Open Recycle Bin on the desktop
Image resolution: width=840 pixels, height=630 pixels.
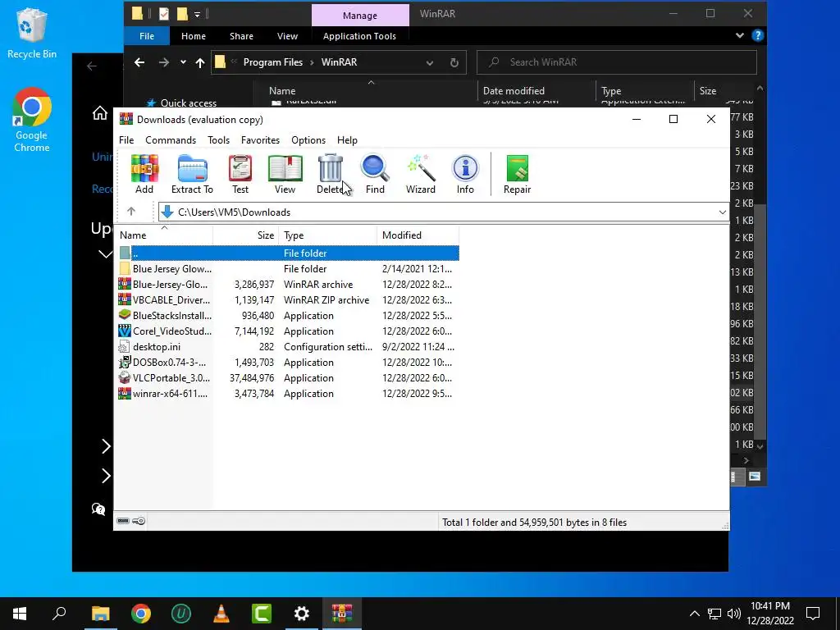click(x=32, y=33)
